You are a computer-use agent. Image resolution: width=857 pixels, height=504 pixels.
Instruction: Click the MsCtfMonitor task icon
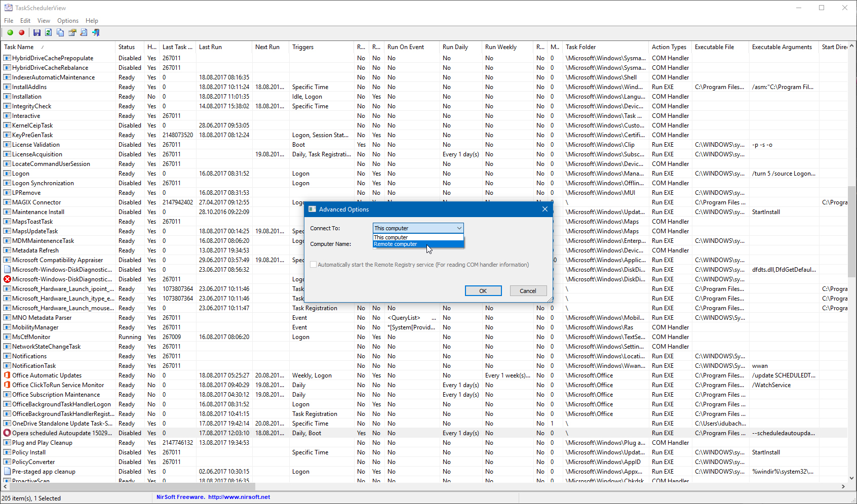click(7, 337)
